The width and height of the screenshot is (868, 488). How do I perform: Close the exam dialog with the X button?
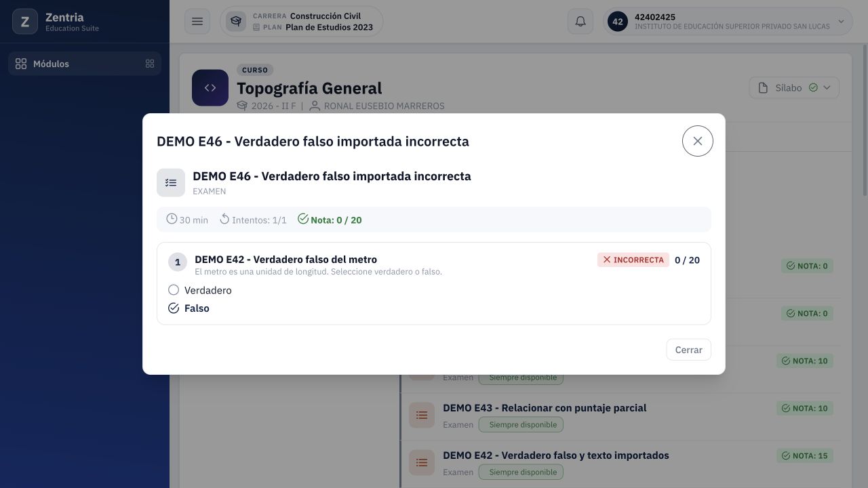(697, 141)
